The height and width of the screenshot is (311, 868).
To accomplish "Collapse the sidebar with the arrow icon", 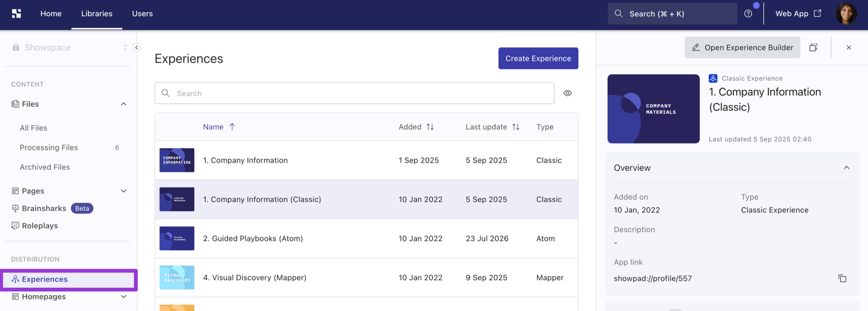I will coord(137,48).
